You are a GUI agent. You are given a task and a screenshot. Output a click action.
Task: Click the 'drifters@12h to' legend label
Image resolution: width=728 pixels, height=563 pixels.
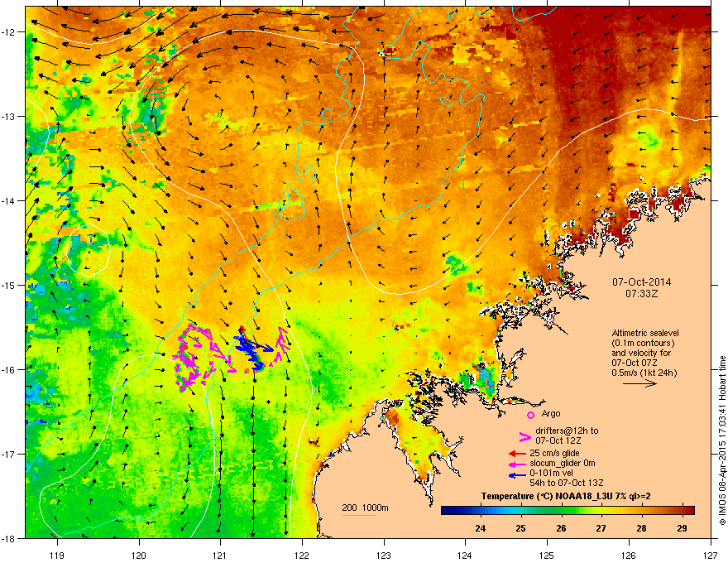coord(567,431)
